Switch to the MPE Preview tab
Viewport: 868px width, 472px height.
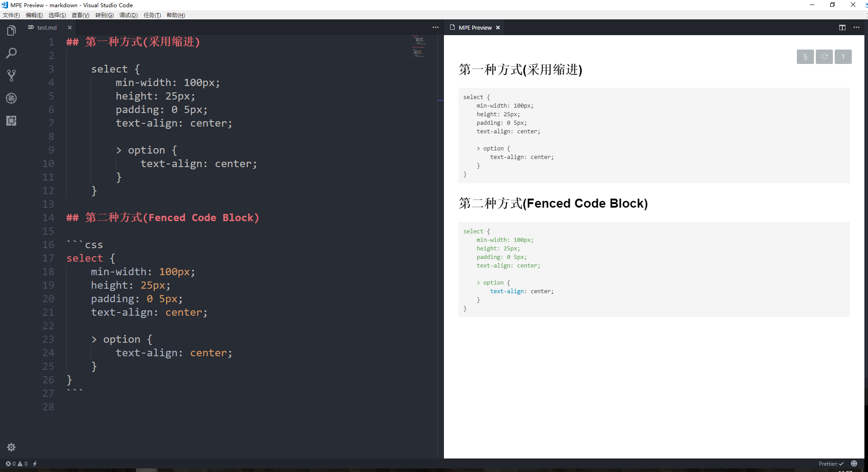475,27
